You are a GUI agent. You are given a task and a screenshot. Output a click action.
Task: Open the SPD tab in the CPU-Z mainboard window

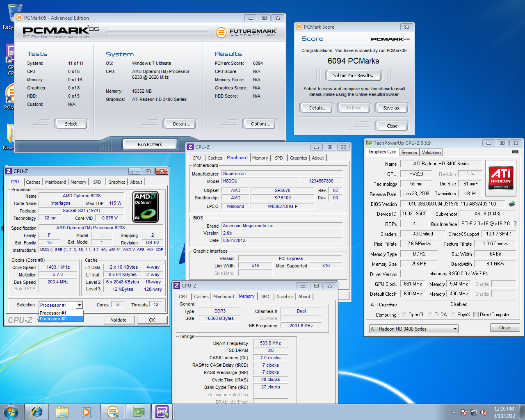point(279,158)
